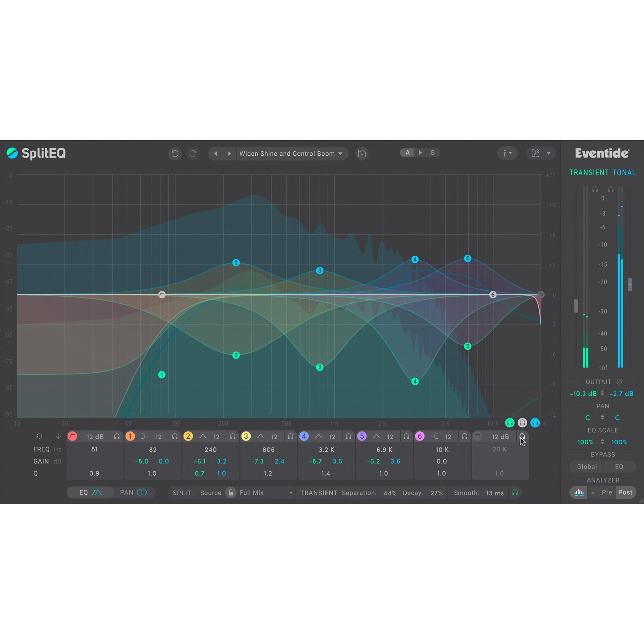Switch view from EQ to PAN
The image size is (644, 644).
(134, 492)
